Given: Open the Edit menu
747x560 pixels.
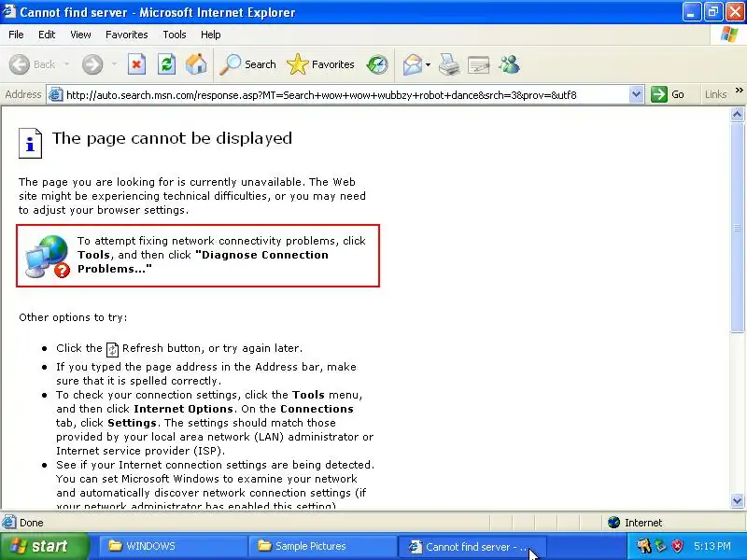Looking at the screenshot, I should (x=47, y=35).
